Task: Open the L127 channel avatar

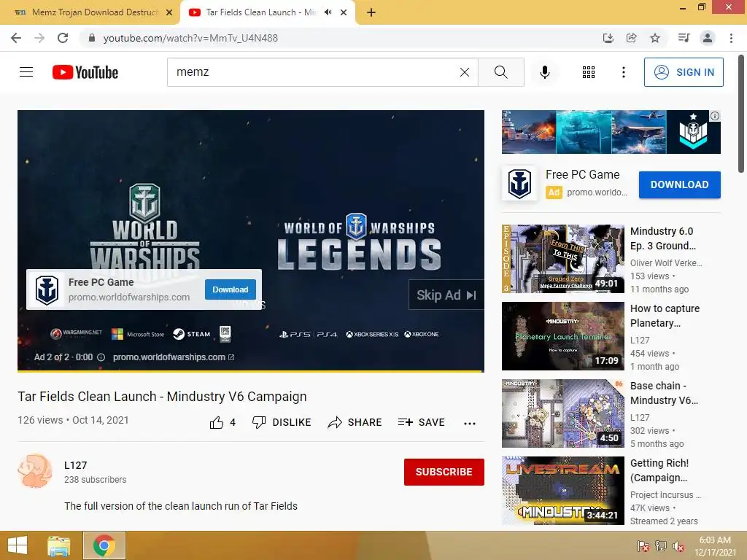Action: (x=35, y=471)
